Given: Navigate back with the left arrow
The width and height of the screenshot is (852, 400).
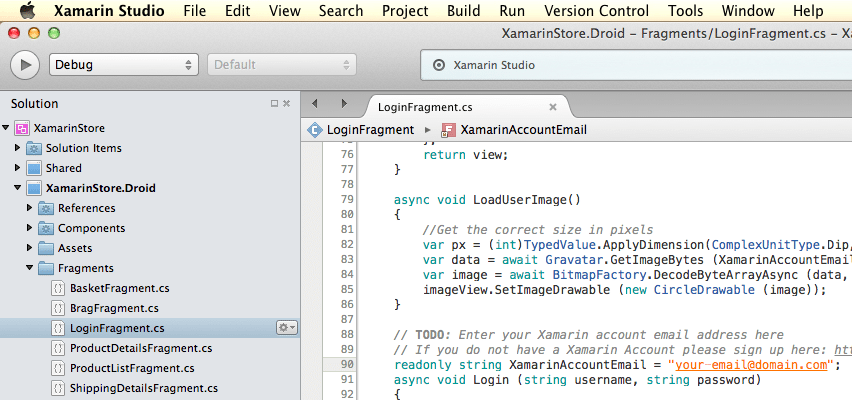Looking at the screenshot, I should (x=314, y=103).
